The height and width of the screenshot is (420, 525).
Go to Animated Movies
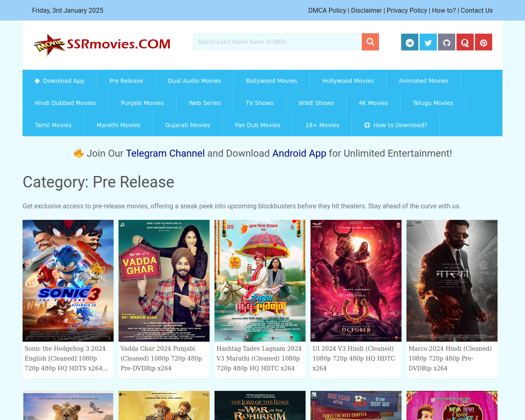click(424, 81)
